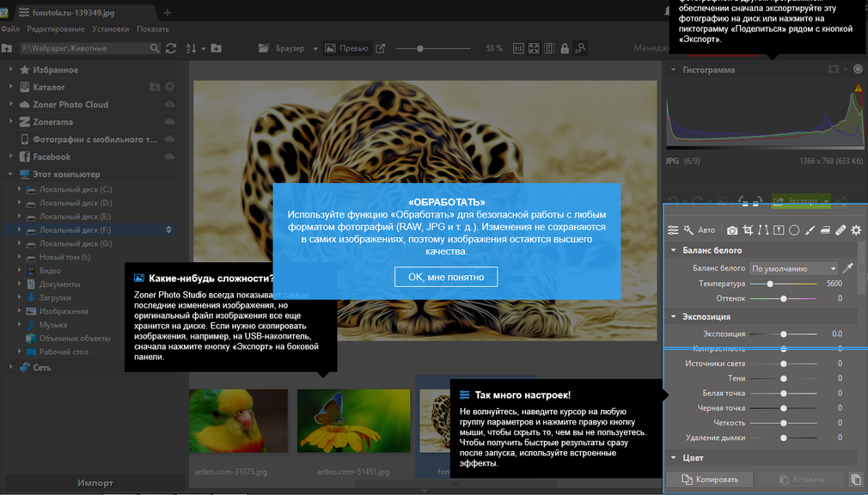Open the Show menu
Screen dimensions: 868x495
coord(153,29)
